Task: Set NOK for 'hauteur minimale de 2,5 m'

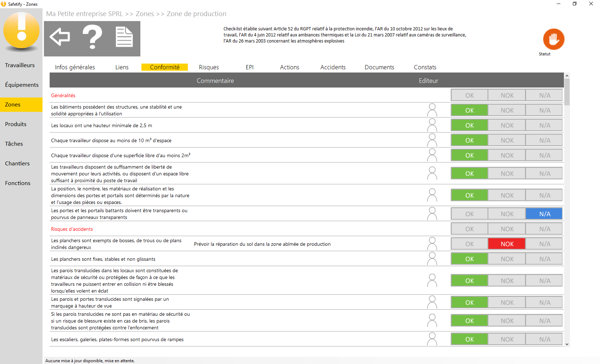Action: tap(507, 125)
